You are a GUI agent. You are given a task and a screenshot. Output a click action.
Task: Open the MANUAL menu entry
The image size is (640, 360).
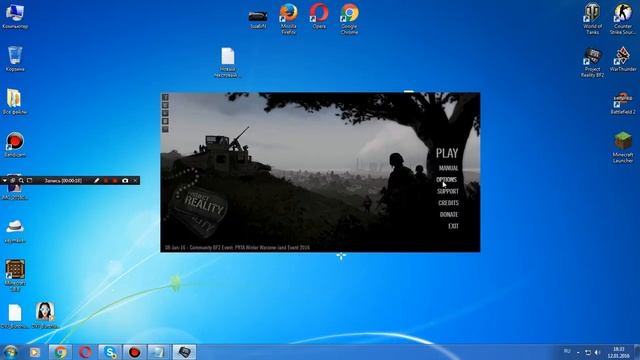coord(448,168)
